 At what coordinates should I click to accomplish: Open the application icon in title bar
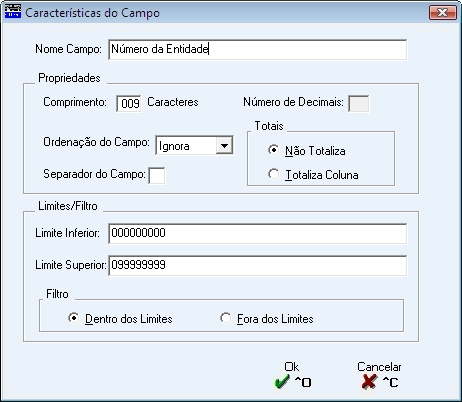click(x=13, y=12)
